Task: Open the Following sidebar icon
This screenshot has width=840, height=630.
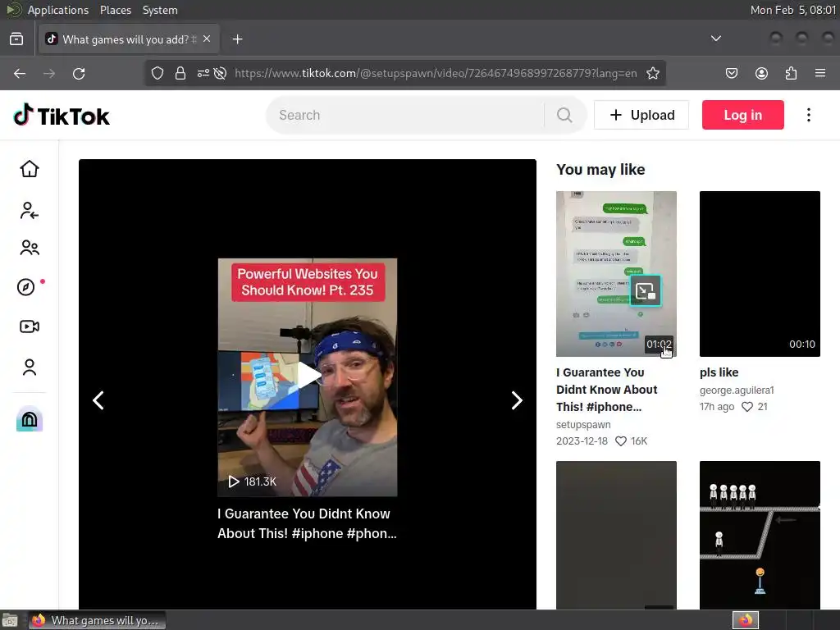Action: point(30,211)
